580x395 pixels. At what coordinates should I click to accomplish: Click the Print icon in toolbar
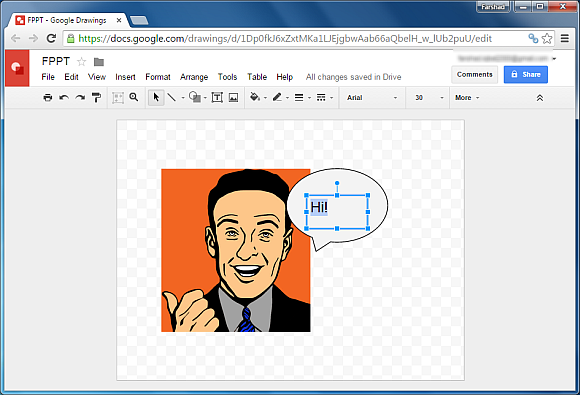[48, 98]
